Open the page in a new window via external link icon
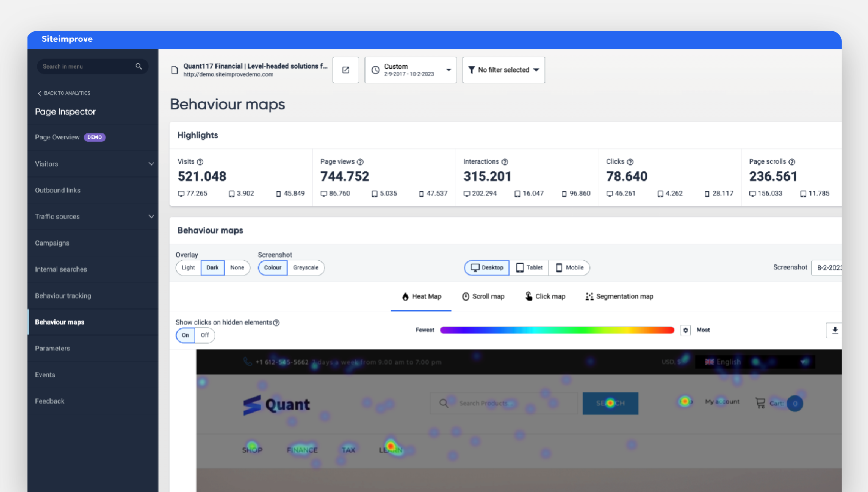The width and height of the screenshot is (868, 492). tap(346, 70)
